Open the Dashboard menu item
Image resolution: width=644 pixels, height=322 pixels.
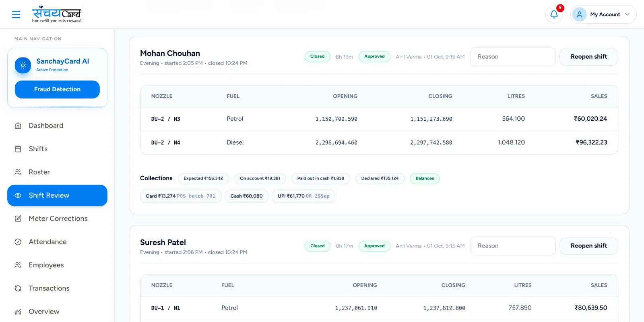point(57,126)
